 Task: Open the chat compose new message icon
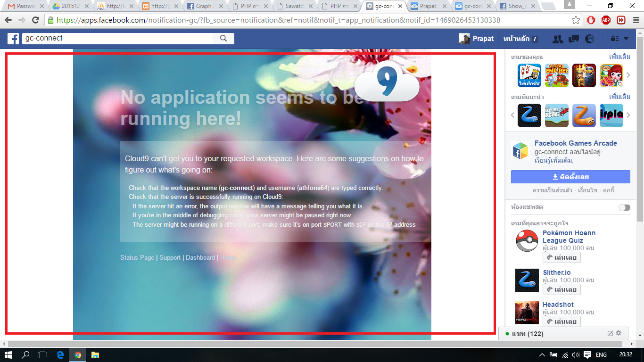coord(610,333)
